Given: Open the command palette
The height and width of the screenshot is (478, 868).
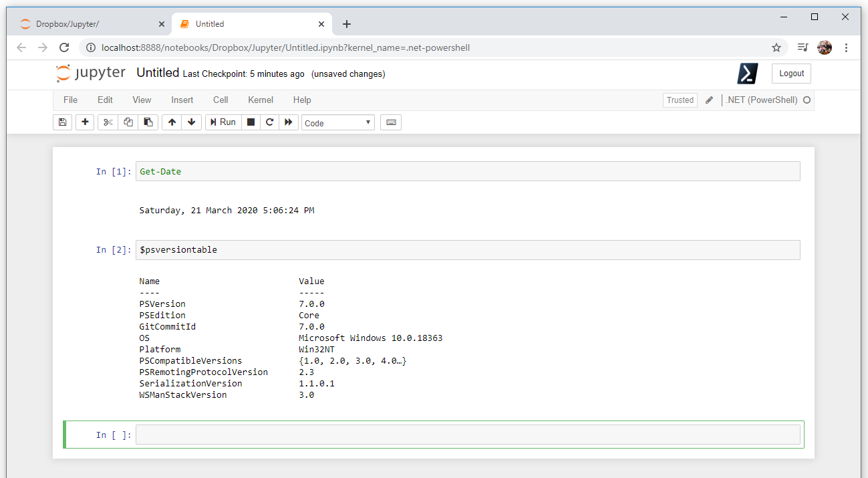Looking at the screenshot, I should pyautogui.click(x=391, y=122).
